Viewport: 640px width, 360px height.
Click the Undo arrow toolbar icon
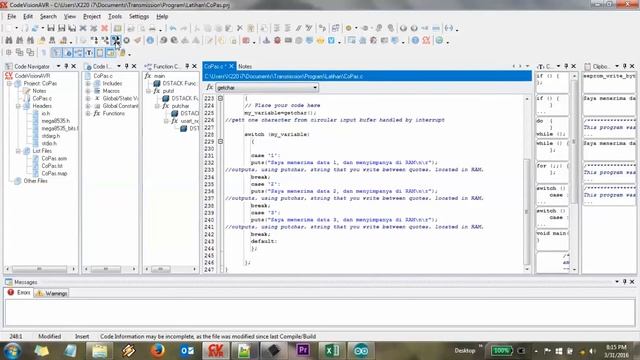(173, 28)
